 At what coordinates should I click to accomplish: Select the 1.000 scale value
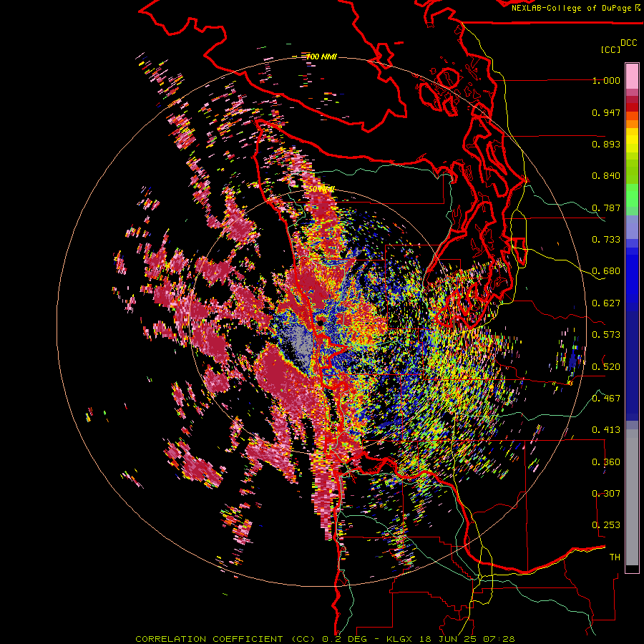click(x=606, y=80)
